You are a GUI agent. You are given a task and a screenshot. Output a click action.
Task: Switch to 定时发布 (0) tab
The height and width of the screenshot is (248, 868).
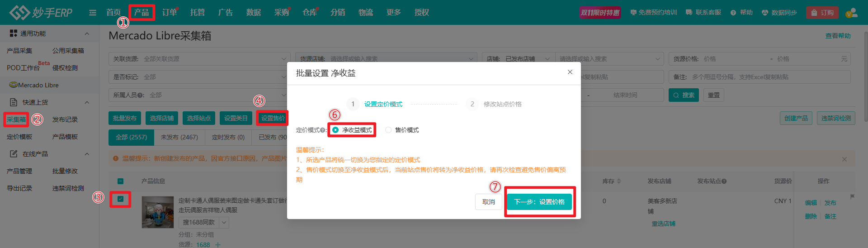coord(228,137)
